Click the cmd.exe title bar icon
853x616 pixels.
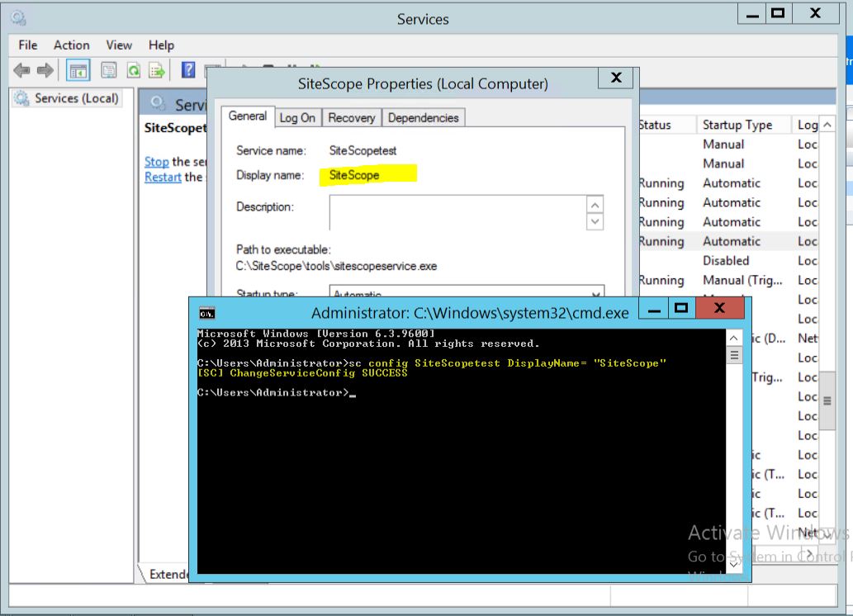point(206,313)
